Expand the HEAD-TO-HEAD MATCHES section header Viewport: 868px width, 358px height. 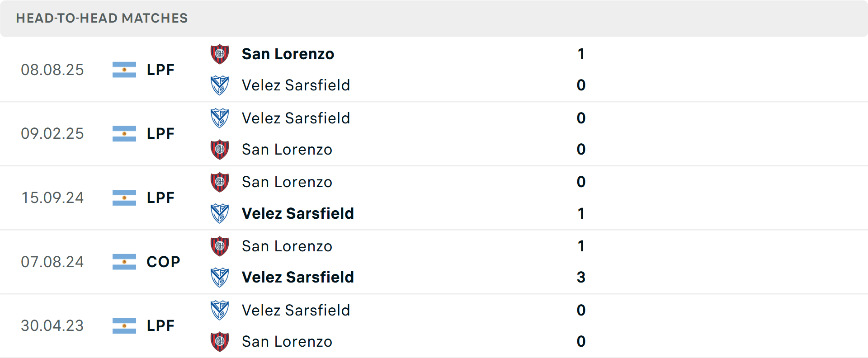102,18
